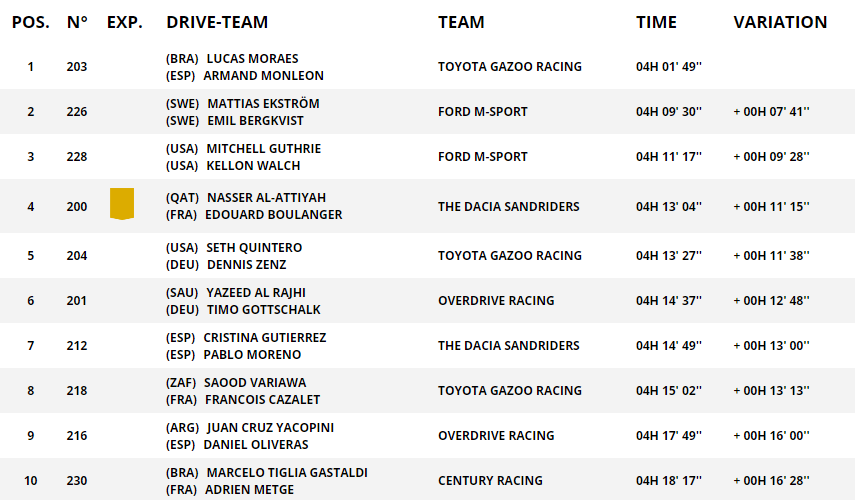The width and height of the screenshot is (855, 500).
Task: Click Mitchell Guthrie's name
Action: [x=264, y=149]
